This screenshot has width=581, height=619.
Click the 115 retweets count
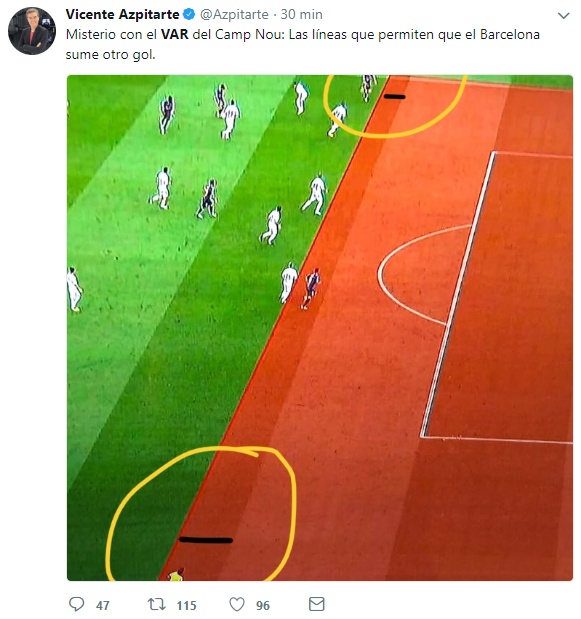click(186, 605)
